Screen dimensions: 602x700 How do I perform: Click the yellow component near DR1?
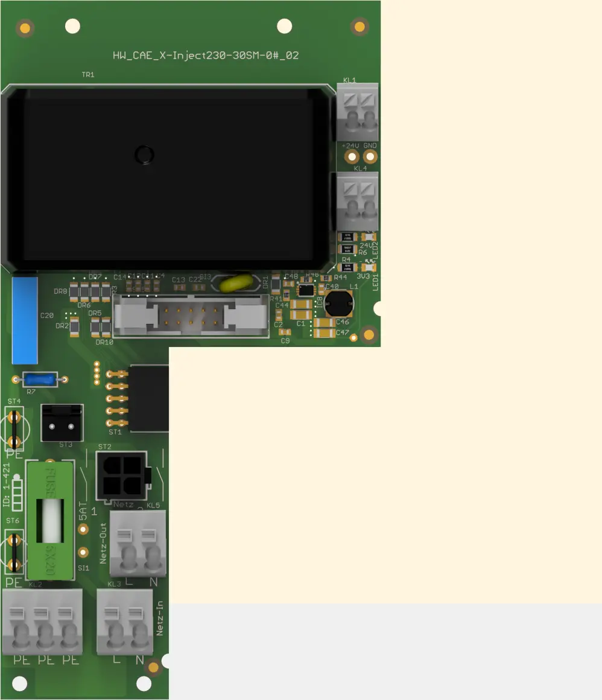237,283
